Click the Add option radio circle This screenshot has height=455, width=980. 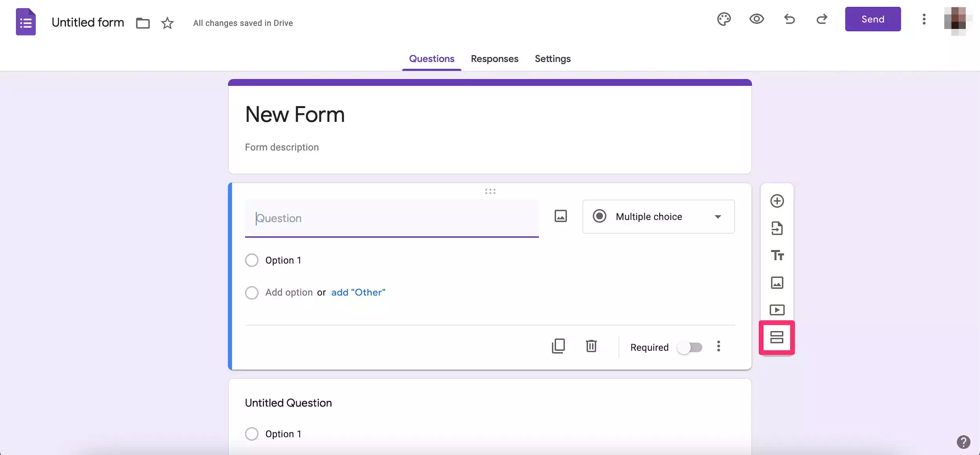pos(252,293)
